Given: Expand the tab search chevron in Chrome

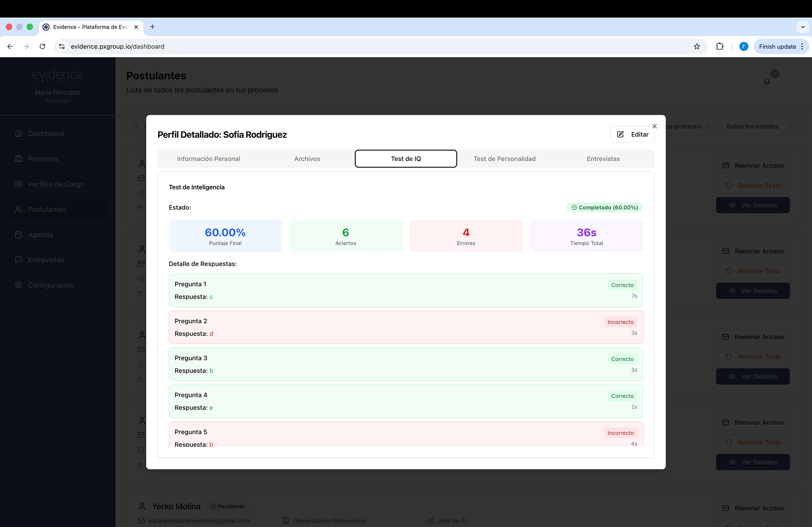Looking at the screenshot, I should tap(802, 27).
